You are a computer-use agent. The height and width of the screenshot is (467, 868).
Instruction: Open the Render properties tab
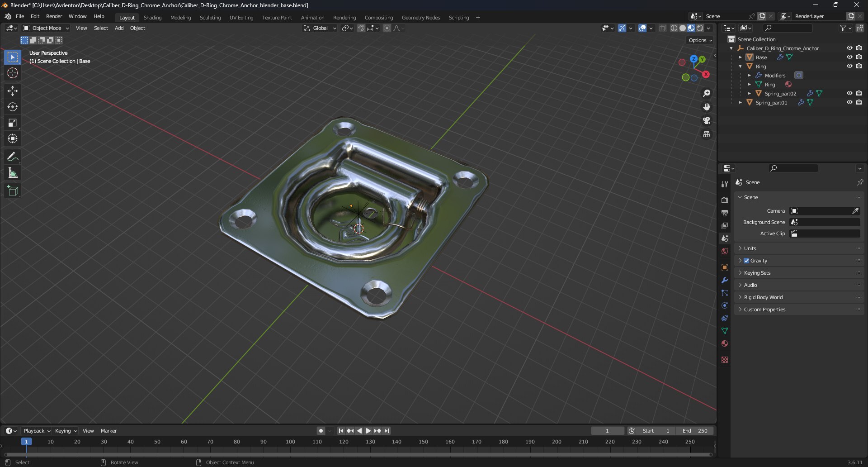(725, 200)
